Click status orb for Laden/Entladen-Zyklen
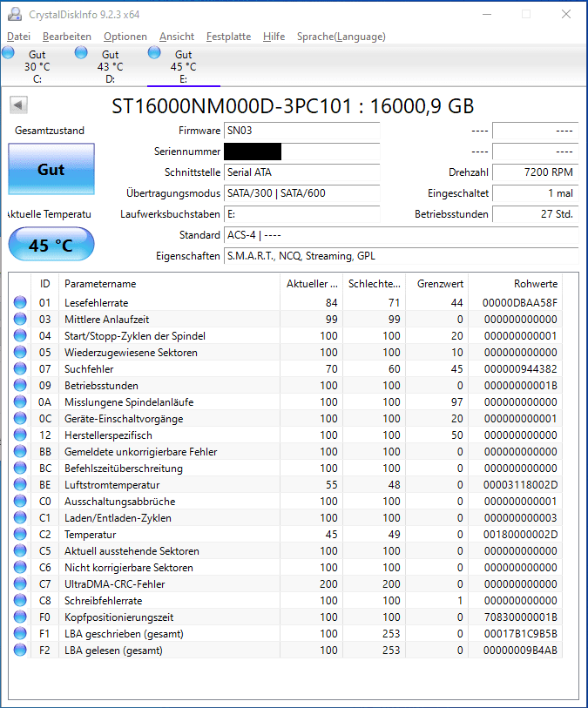The image size is (588, 708). coord(20,517)
